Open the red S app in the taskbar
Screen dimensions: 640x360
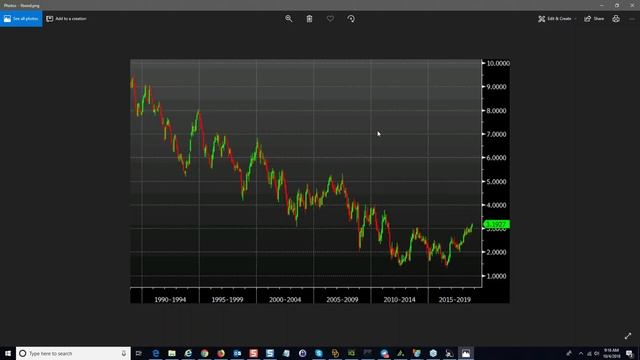click(x=253, y=353)
